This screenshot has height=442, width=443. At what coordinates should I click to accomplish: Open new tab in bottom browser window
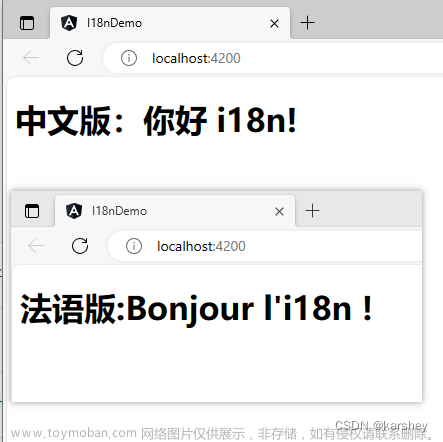312,211
